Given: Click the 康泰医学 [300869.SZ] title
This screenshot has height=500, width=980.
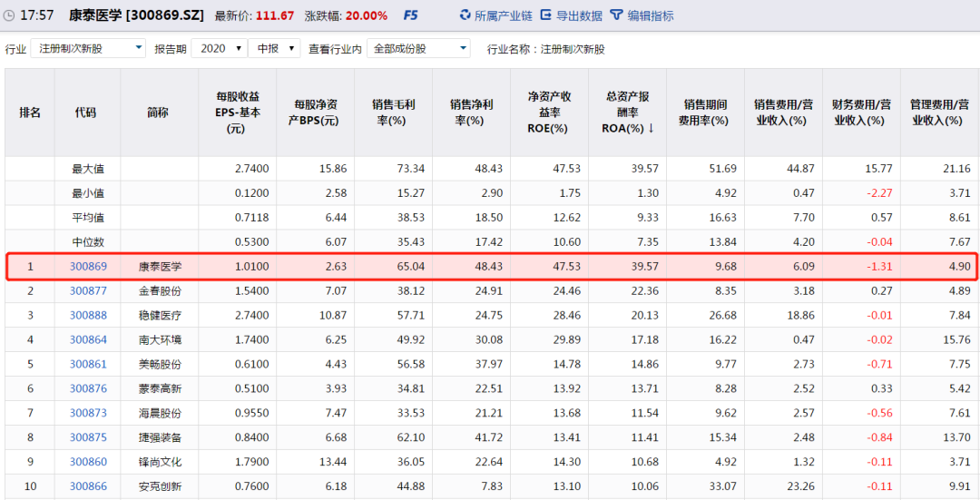Looking at the screenshot, I should click(135, 15).
